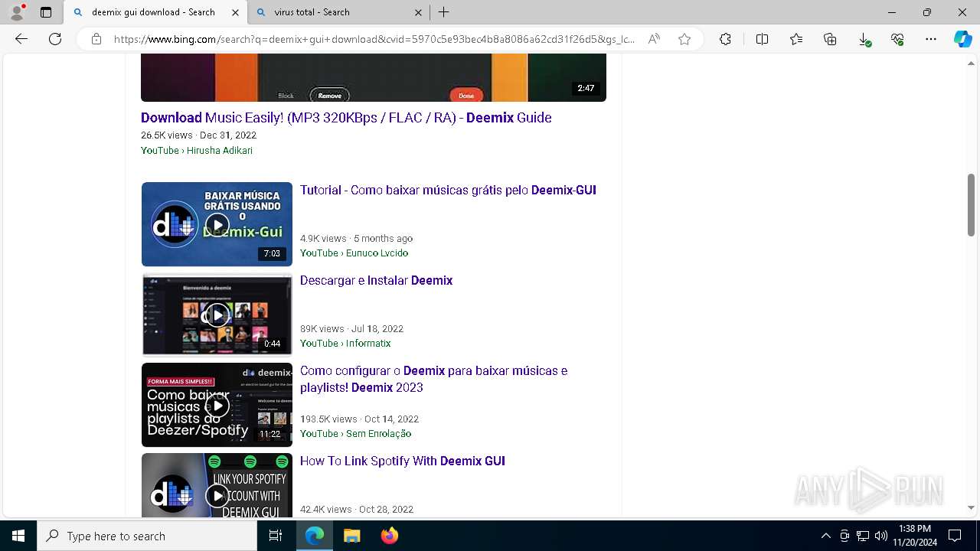Image resolution: width=980 pixels, height=551 pixels.
Task: Click YouTube › Informatix source
Action: 345,344
